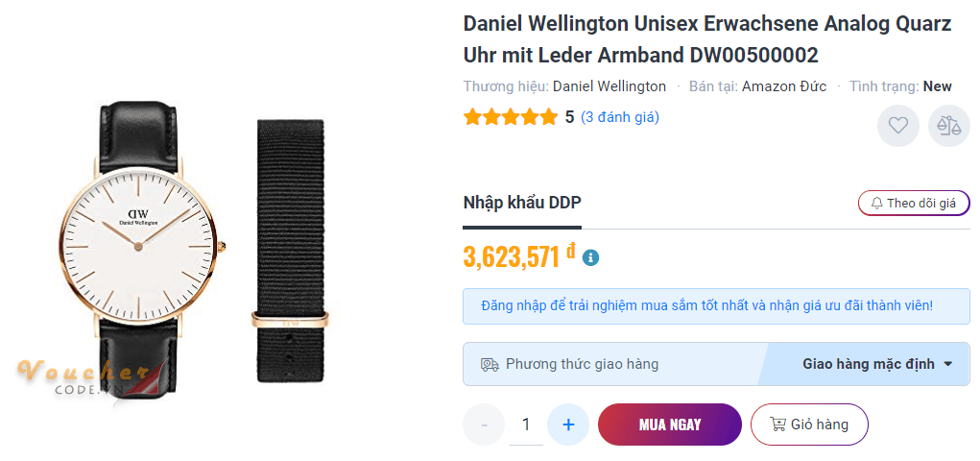
Task: Click the delivery truck icon
Action: point(490,364)
